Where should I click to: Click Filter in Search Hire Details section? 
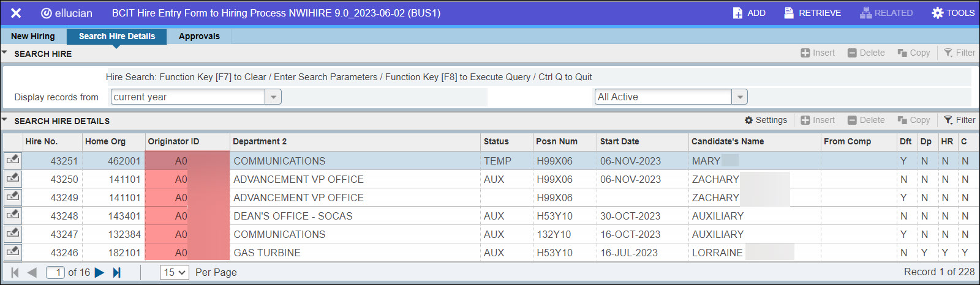959,120
